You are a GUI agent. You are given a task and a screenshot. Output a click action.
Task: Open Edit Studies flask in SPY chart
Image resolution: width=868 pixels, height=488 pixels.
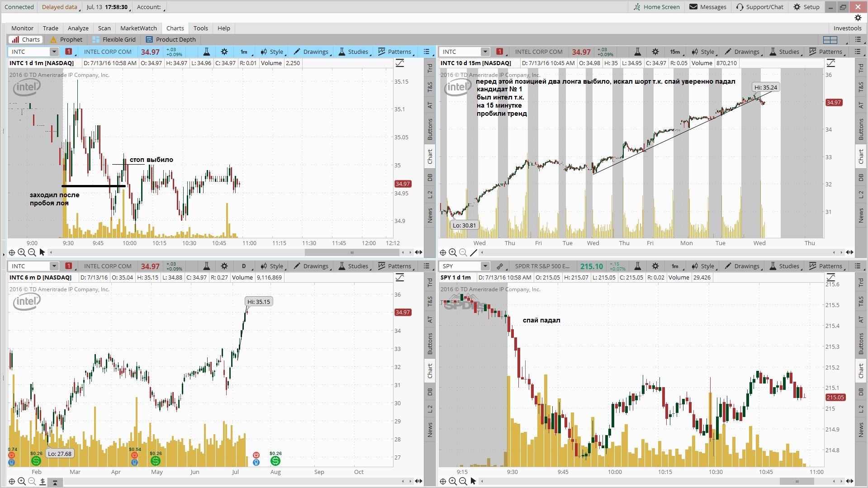tap(637, 266)
